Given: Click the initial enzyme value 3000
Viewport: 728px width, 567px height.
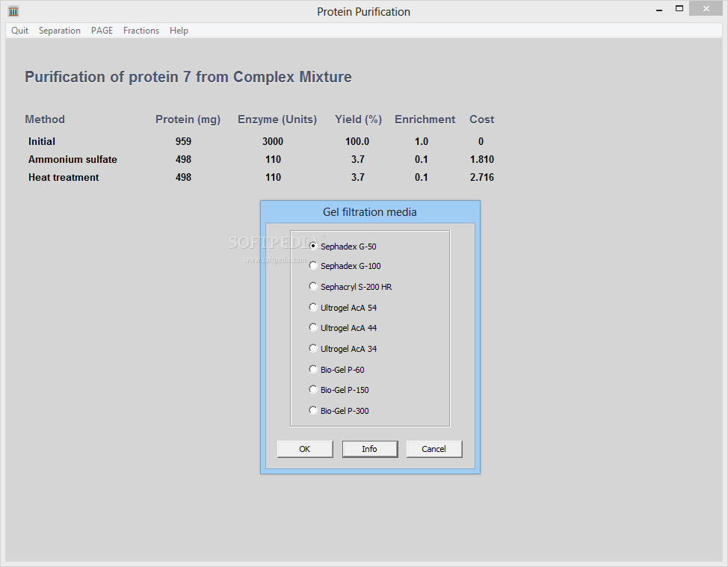Looking at the screenshot, I should [273, 141].
